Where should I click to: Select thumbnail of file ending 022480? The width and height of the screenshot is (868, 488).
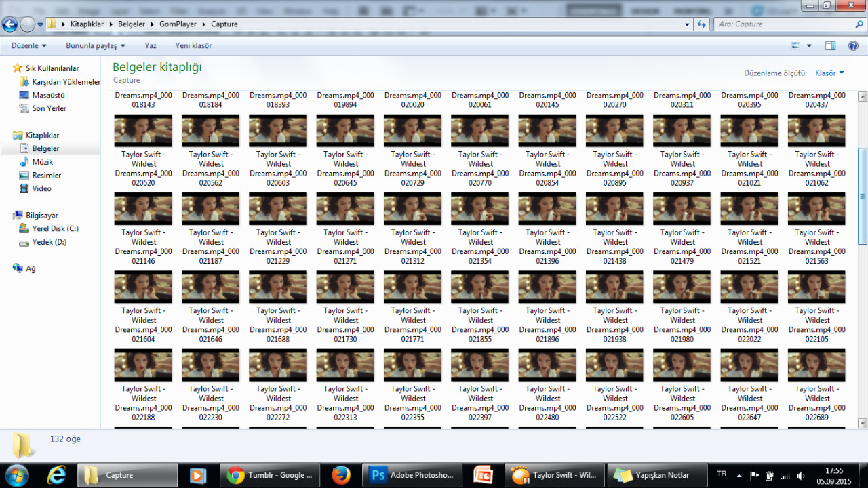tap(547, 365)
